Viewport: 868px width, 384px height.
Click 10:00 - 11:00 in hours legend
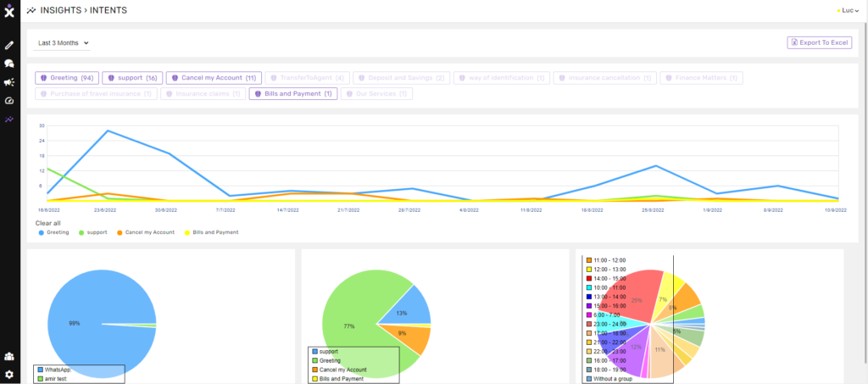605,287
